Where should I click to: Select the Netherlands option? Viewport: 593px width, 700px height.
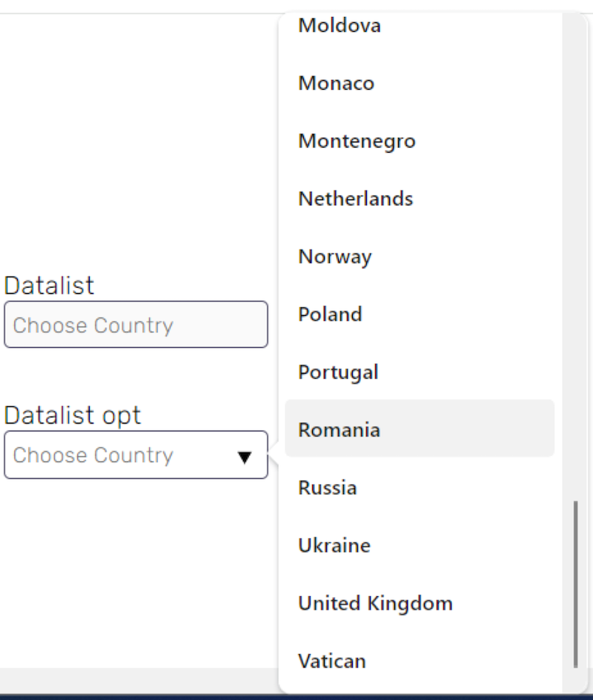(420, 199)
